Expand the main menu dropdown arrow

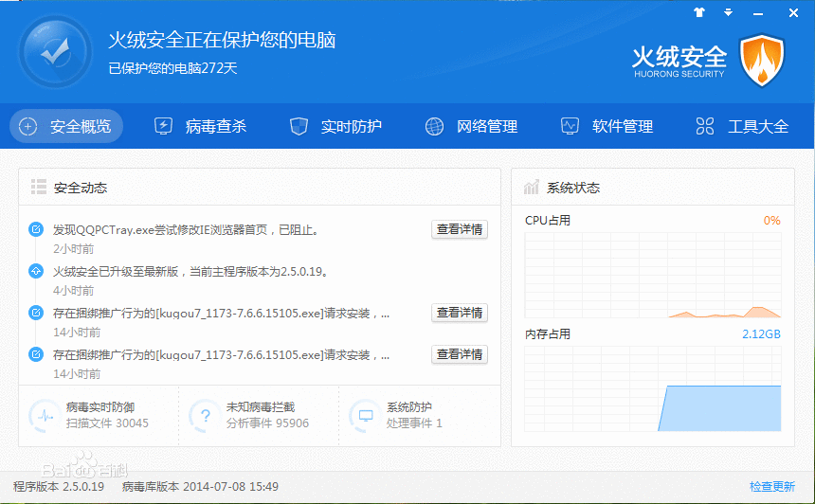(728, 12)
